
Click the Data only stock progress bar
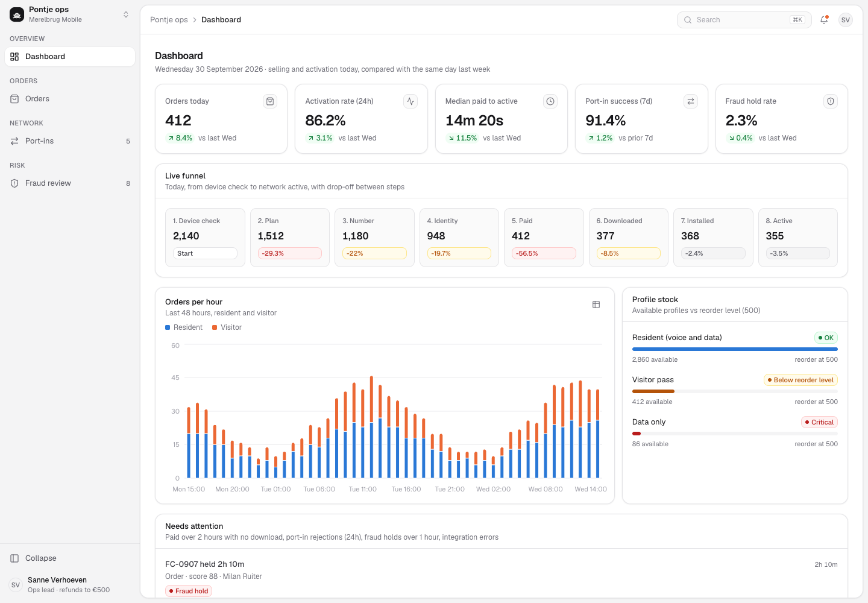click(735, 434)
